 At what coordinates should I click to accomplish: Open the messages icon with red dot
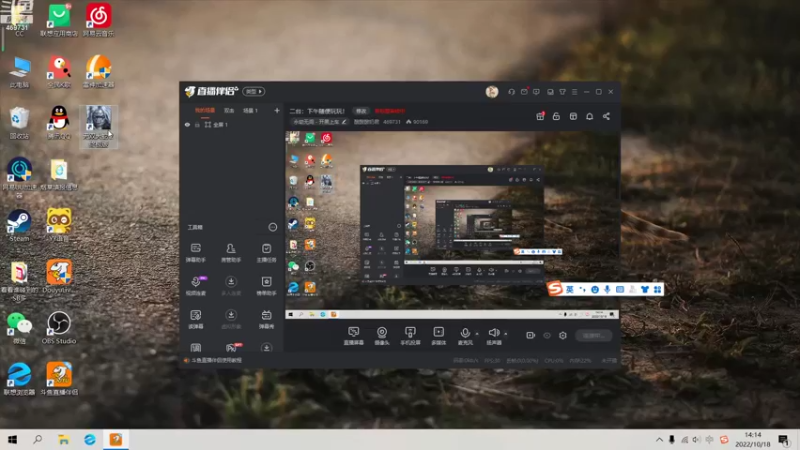pos(524,92)
